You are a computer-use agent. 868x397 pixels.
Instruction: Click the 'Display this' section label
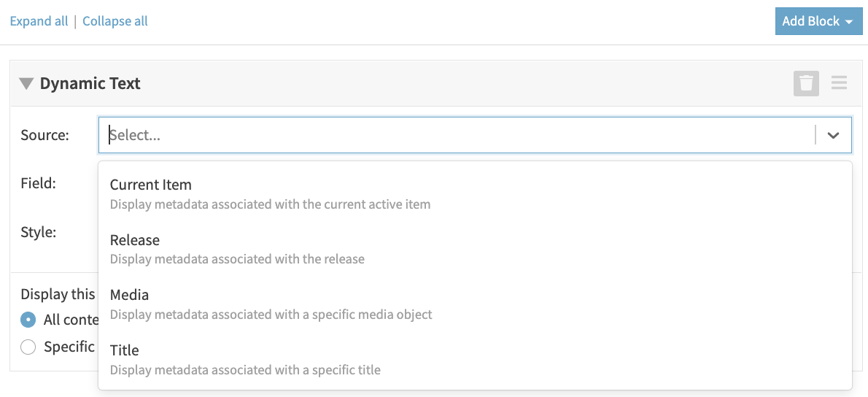[58, 294]
